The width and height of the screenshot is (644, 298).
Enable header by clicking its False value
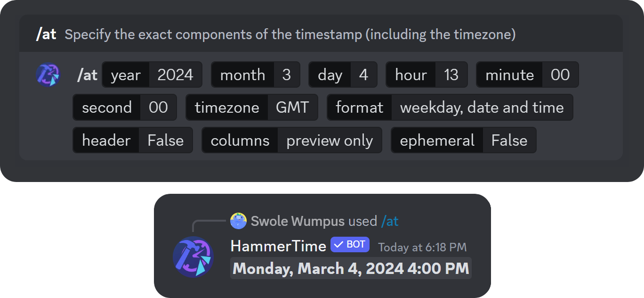pyautogui.click(x=166, y=140)
